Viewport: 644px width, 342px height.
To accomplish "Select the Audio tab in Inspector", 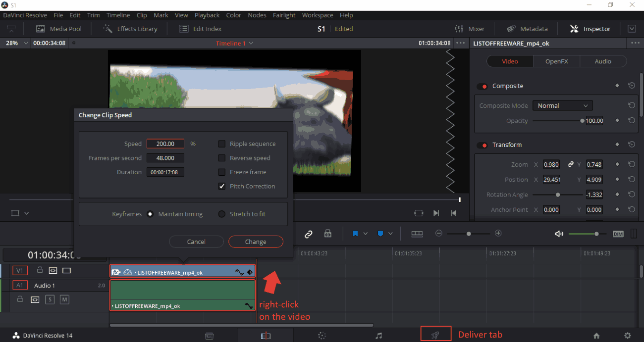I will click(x=603, y=61).
